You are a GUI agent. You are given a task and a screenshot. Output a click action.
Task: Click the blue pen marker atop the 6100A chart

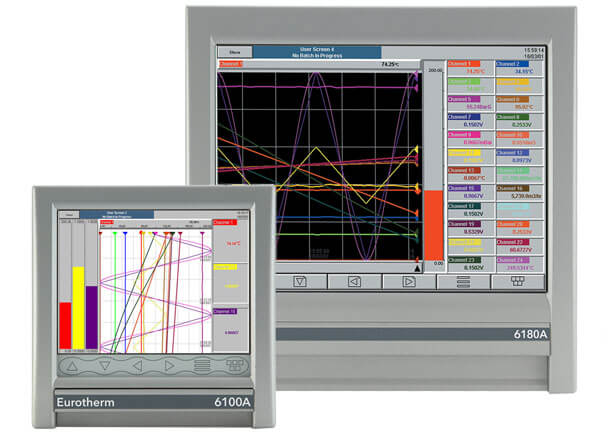pos(125,233)
